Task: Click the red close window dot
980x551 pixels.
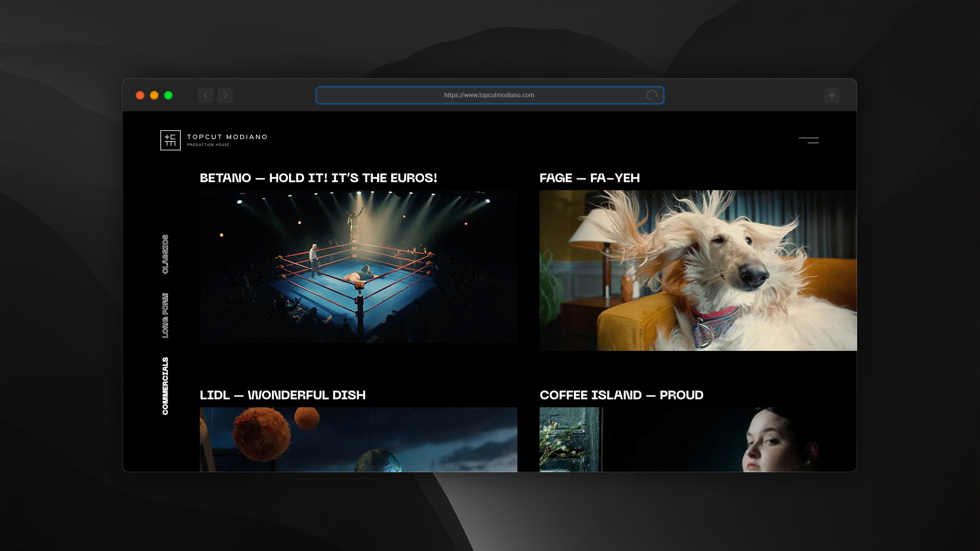Action: tap(140, 95)
